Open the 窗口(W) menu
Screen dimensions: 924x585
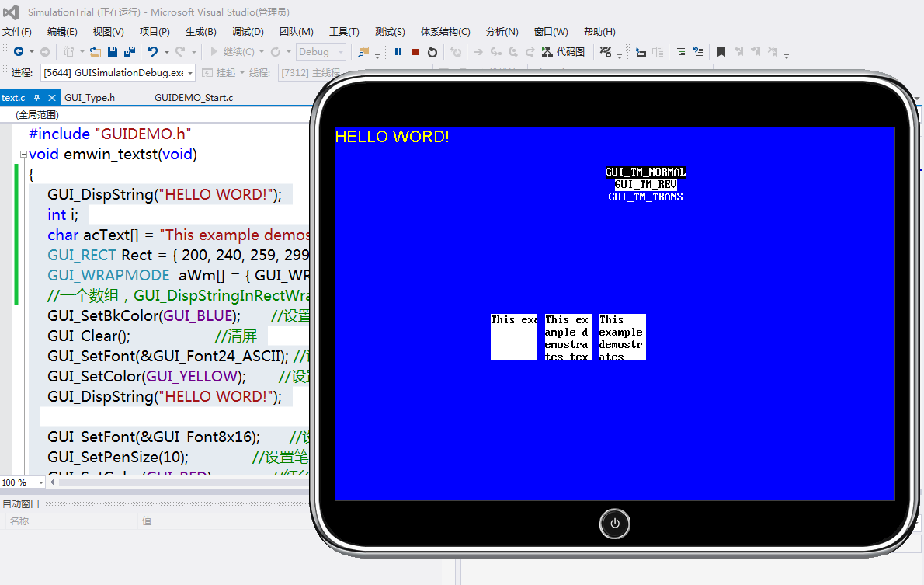551,31
